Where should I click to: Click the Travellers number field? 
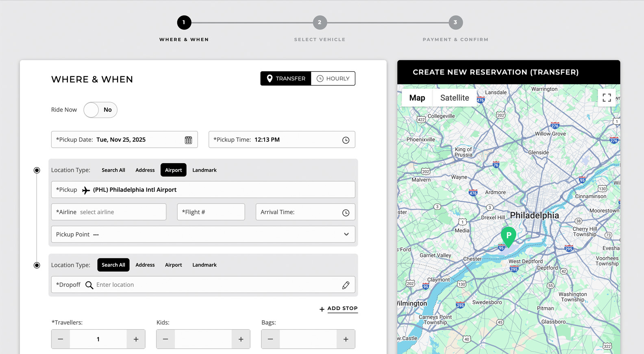(x=98, y=339)
